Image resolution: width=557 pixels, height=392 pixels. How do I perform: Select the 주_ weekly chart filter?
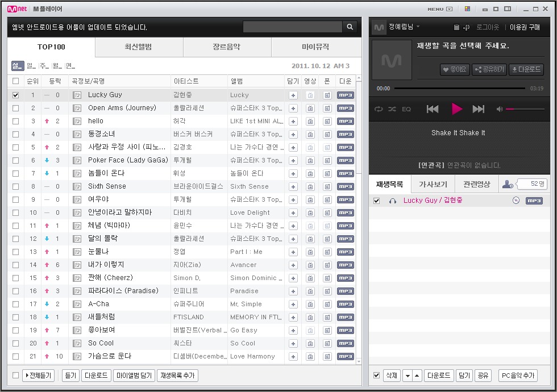[x=44, y=66]
